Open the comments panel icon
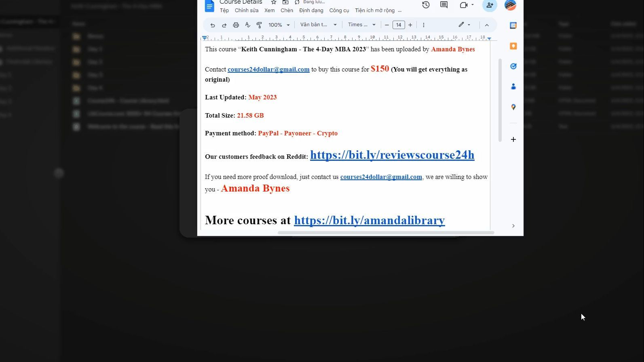This screenshot has height=362, width=644. click(x=444, y=5)
